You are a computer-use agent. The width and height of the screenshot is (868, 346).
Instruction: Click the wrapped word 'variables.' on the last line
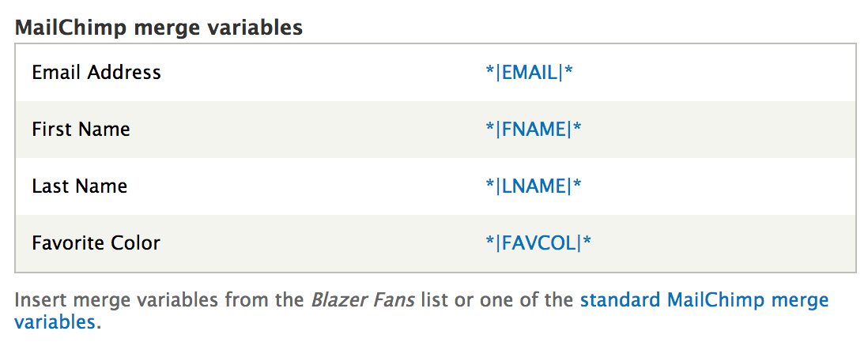58,322
